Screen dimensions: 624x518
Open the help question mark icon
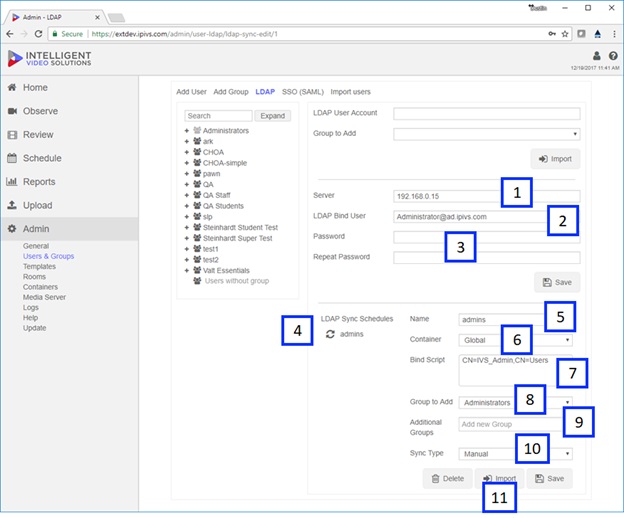613,56
